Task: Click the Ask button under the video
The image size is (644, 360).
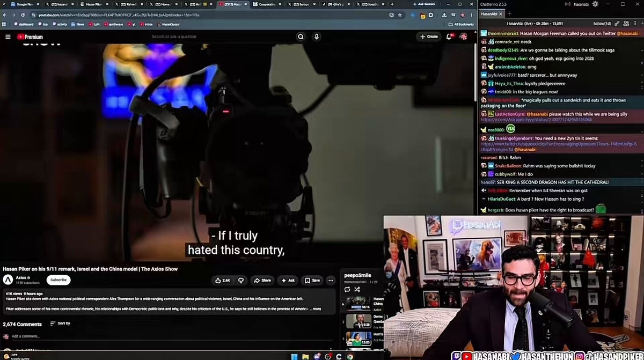Action: [x=288, y=280]
